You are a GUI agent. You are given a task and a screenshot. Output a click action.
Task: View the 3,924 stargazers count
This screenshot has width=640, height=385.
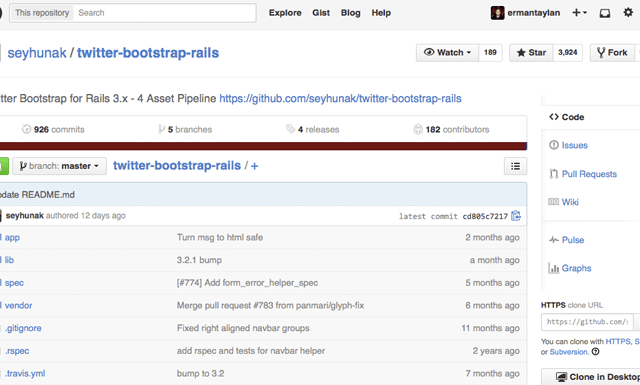point(567,53)
